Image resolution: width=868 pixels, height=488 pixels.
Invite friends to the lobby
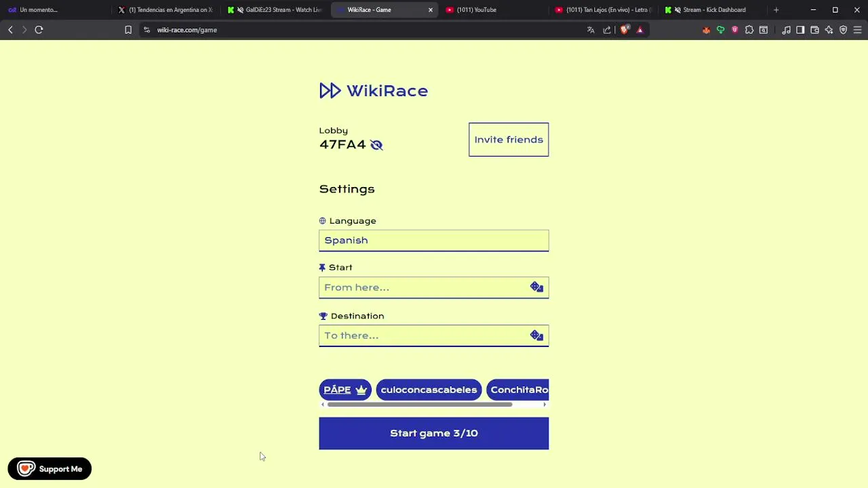click(509, 140)
